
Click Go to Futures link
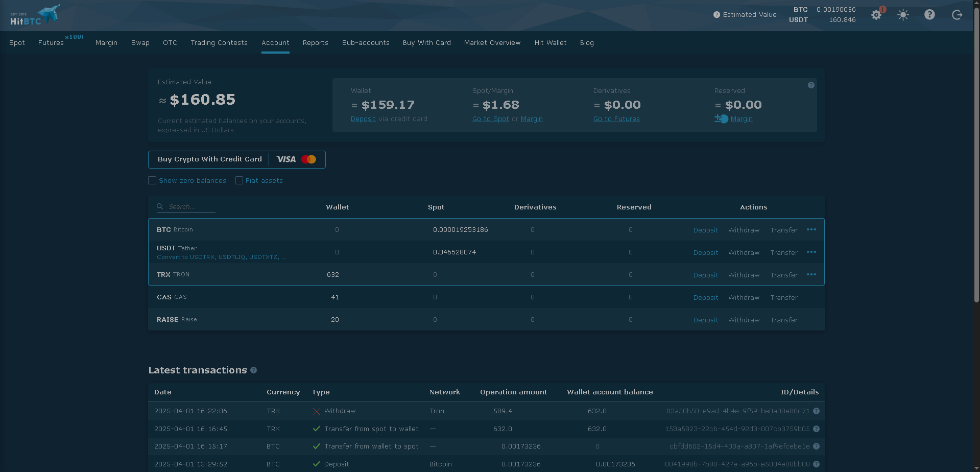click(616, 119)
